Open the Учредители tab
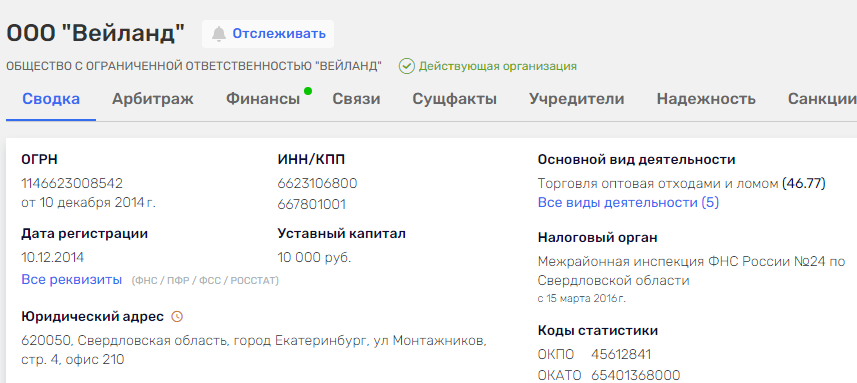The image size is (857, 383). [x=577, y=99]
